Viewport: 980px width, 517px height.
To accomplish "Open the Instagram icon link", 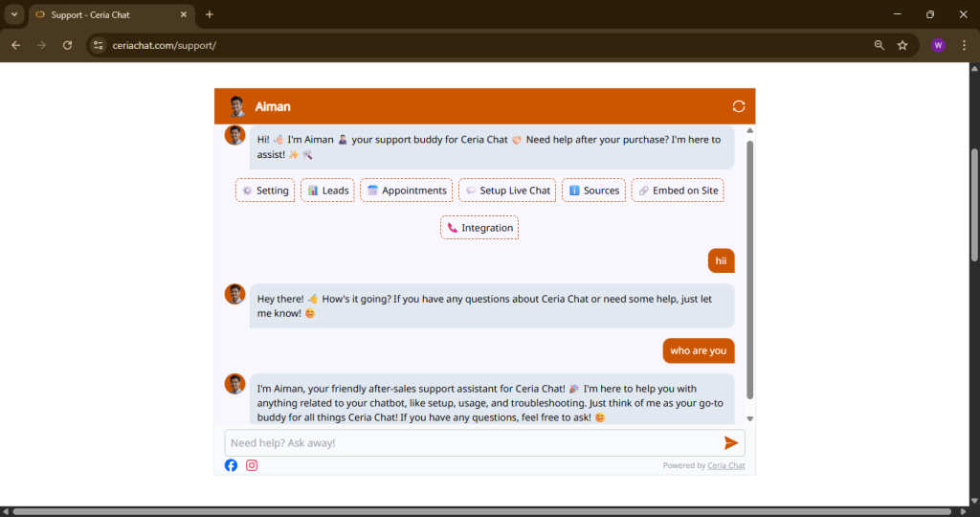I will 252,465.
